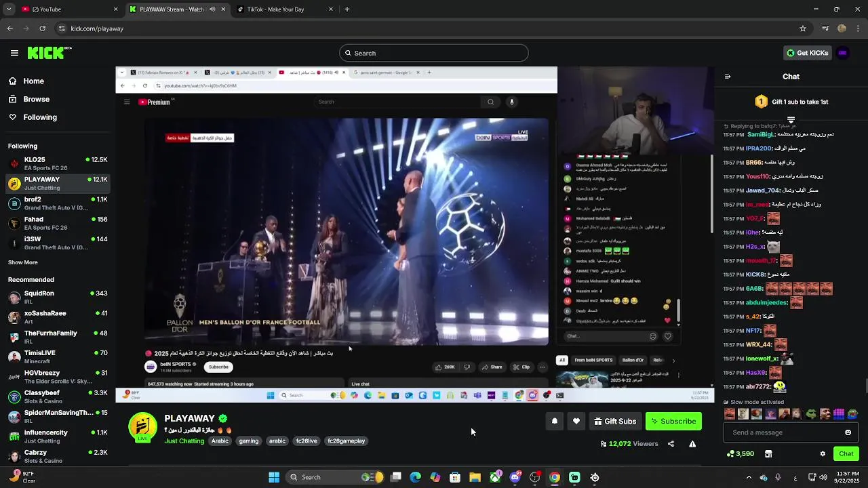Open the Kick shop icon in chat
868x488 pixels.
click(768, 454)
